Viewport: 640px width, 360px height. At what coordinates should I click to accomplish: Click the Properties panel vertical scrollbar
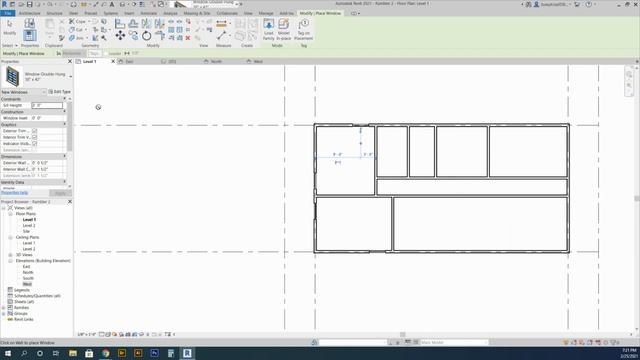[69, 127]
